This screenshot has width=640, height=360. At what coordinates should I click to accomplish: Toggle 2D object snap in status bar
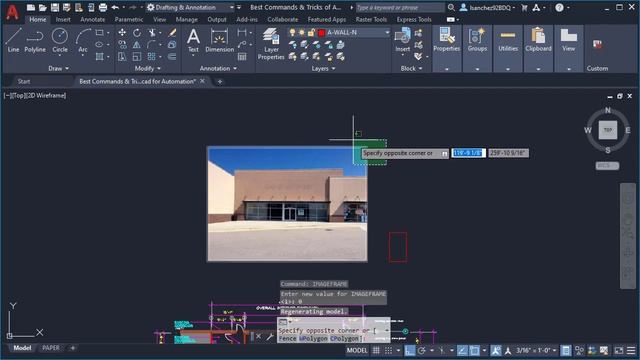click(x=474, y=350)
